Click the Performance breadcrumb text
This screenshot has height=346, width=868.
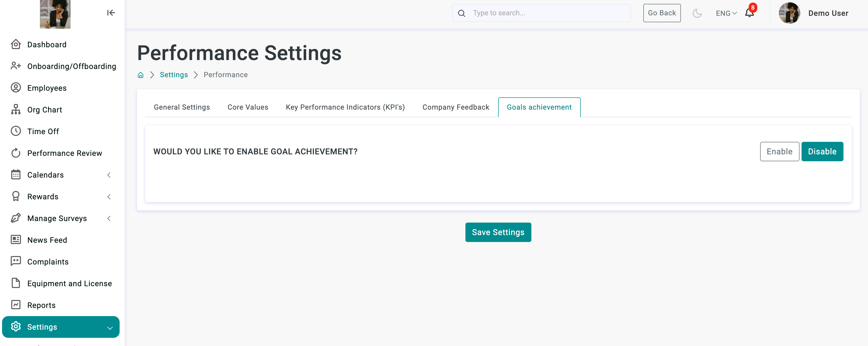coord(225,75)
